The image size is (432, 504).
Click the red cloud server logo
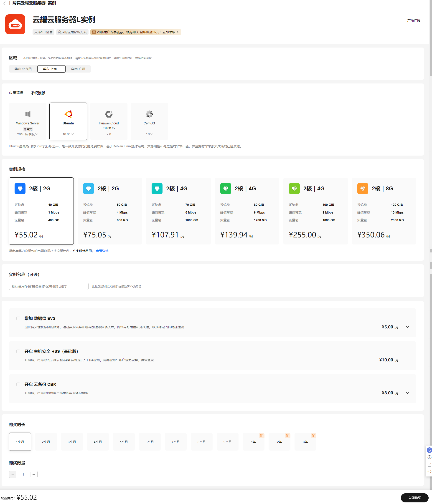(x=15, y=24)
